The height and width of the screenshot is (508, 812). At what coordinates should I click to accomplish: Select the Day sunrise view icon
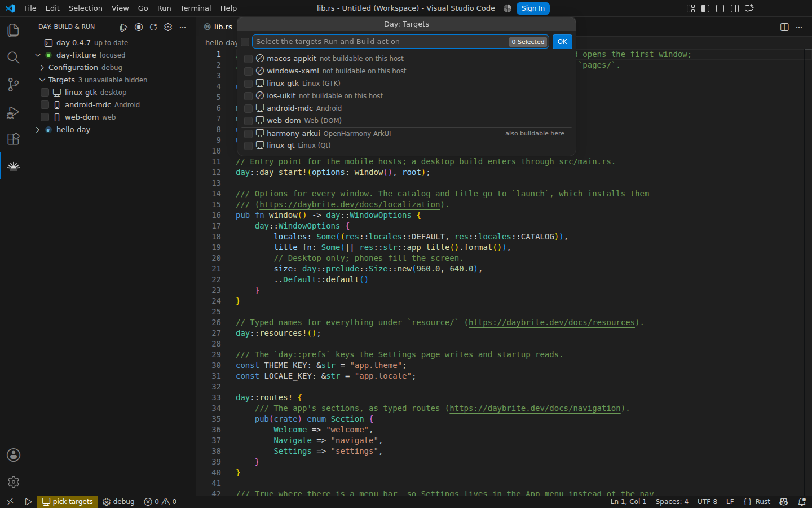[x=14, y=166]
